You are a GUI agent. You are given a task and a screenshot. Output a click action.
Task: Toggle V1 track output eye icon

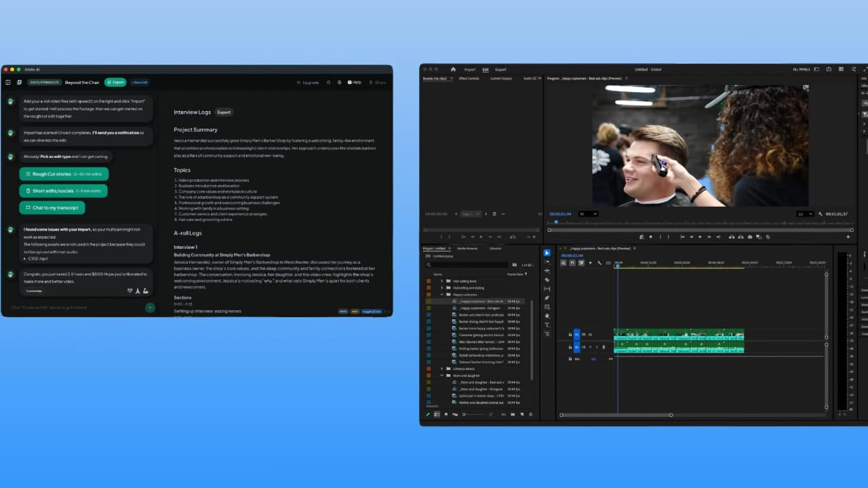click(590, 335)
